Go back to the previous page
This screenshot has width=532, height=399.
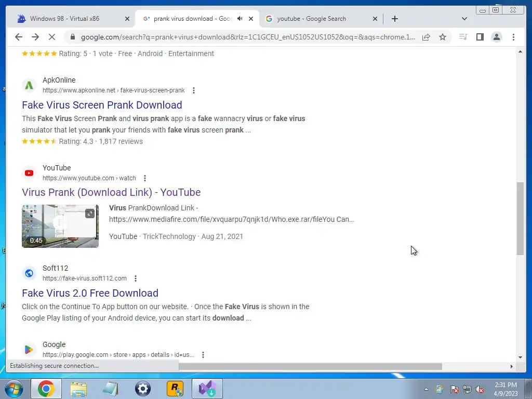pos(19,37)
